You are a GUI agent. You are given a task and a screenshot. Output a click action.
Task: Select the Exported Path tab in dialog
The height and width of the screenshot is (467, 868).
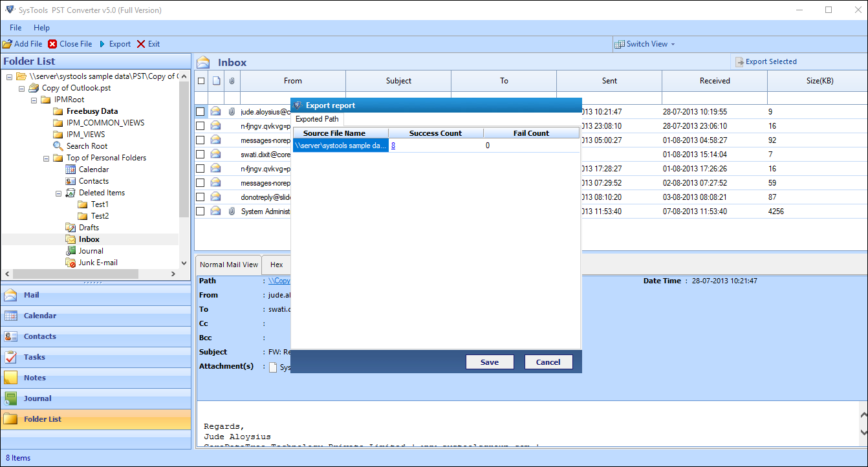click(x=317, y=119)
